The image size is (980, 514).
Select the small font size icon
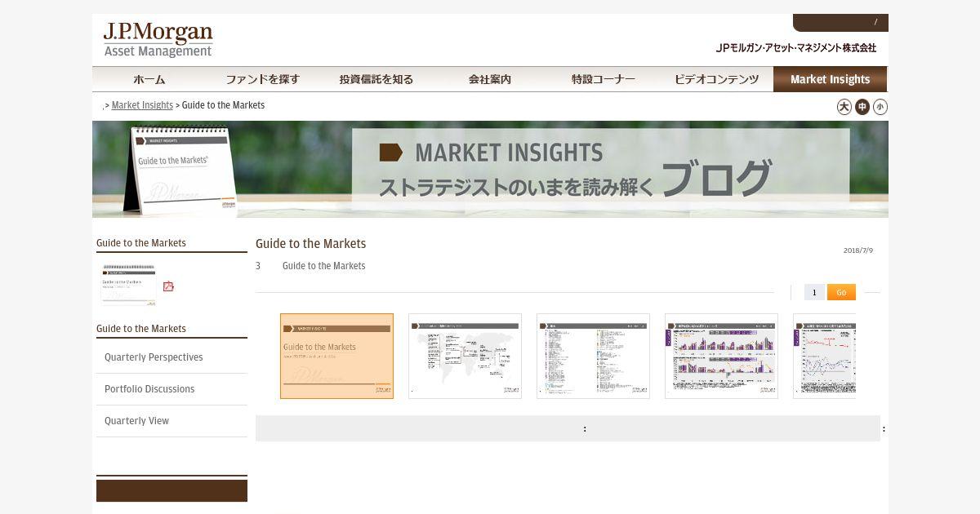pyautogui.click(x=880, y=107)
